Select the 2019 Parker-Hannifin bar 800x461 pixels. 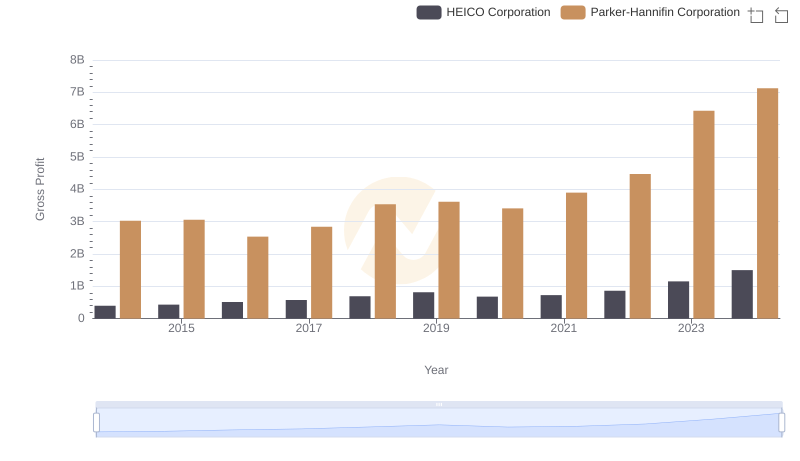[448, 260]
